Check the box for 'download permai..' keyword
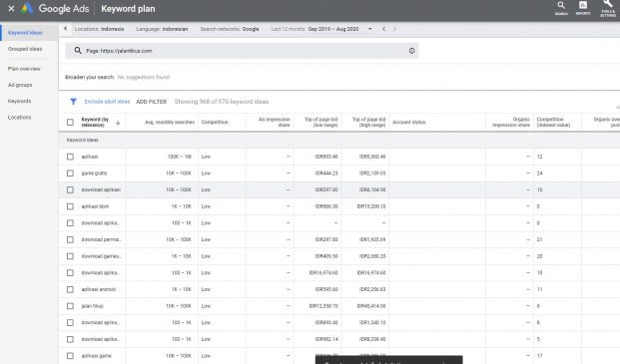620x364 pixels. click(x=70, y=239)
